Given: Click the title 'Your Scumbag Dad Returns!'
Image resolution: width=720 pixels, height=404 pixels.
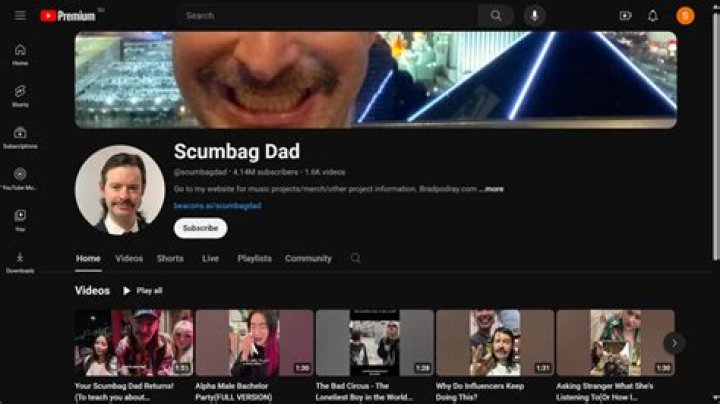Looking at the screenshot, I should 124,392.
